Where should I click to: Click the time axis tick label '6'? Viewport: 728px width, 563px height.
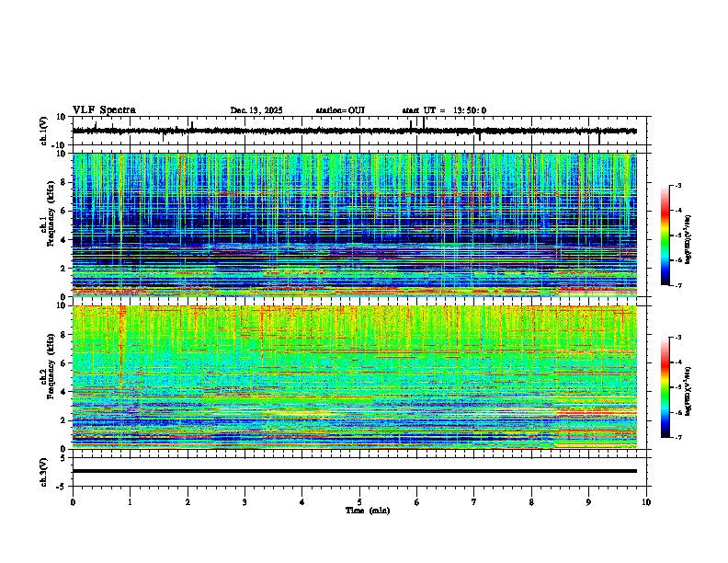pyautogui.click(x=417, y=502)
